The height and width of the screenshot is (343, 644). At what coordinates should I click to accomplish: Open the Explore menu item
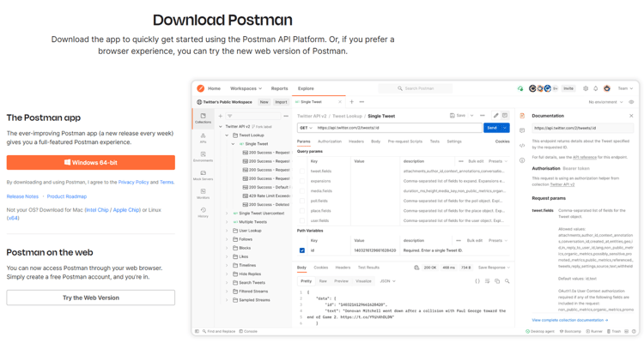pyautogui.click(x=306, y=88)
